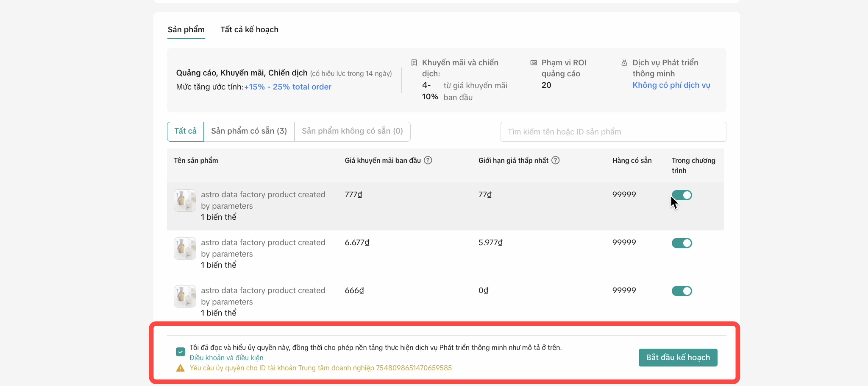Click the ad ROI range icon

(534, 63)
